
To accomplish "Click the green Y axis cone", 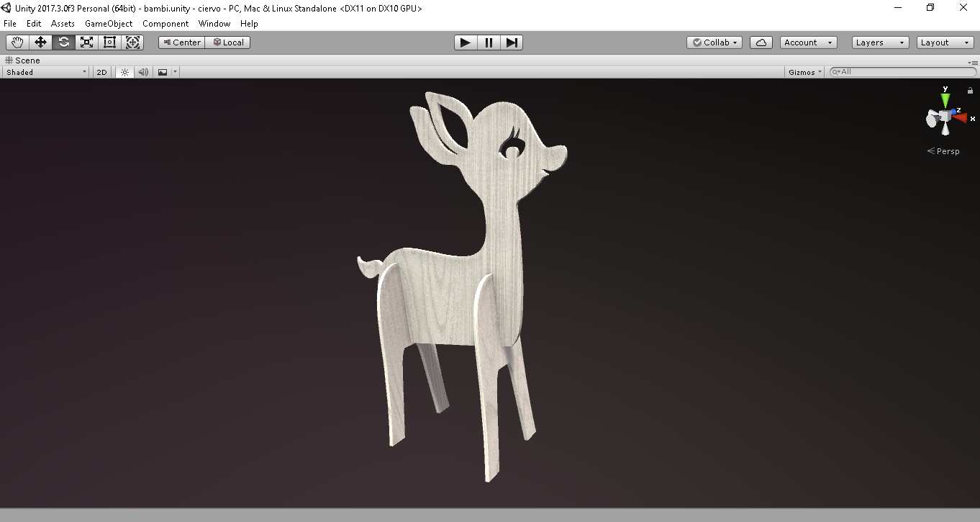I will 945,99.
